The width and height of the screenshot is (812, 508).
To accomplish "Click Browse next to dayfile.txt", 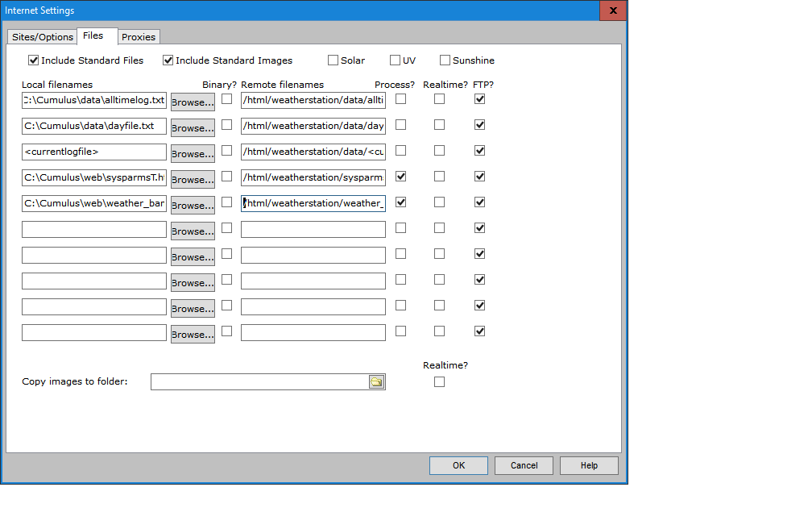I will coord(193,128).
